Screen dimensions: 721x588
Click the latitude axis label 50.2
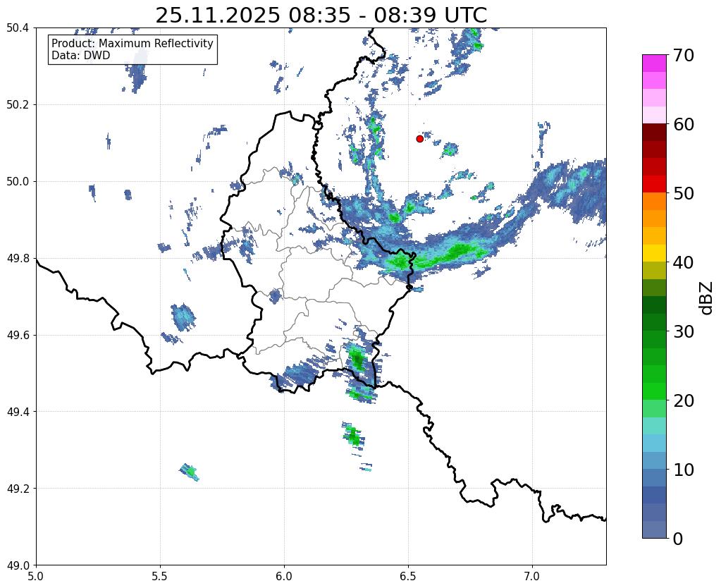tap(18, 104)
